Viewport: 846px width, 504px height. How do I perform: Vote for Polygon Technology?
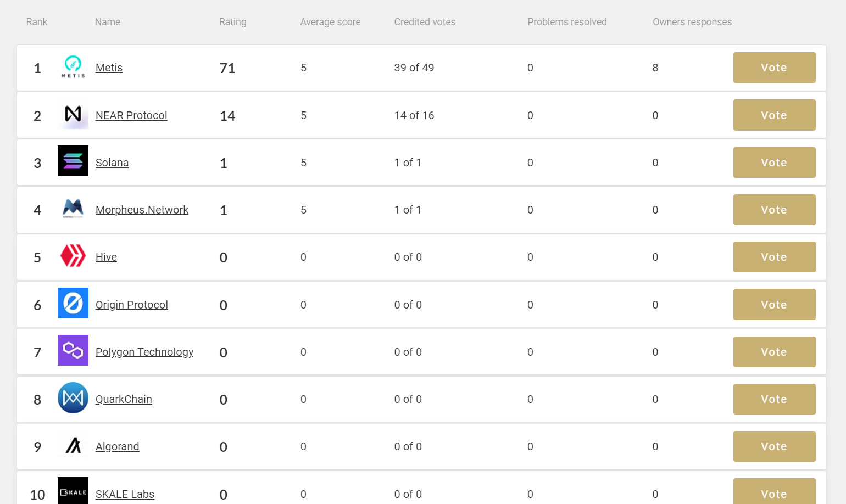[774, 352]
